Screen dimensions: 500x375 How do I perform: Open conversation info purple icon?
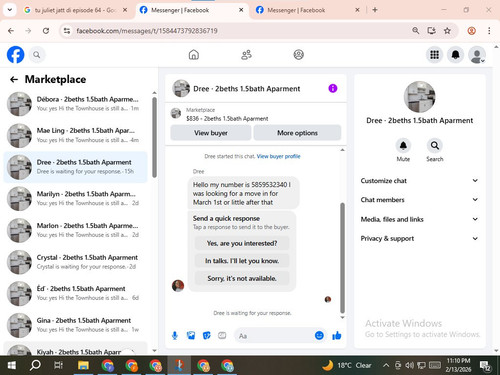333,88
